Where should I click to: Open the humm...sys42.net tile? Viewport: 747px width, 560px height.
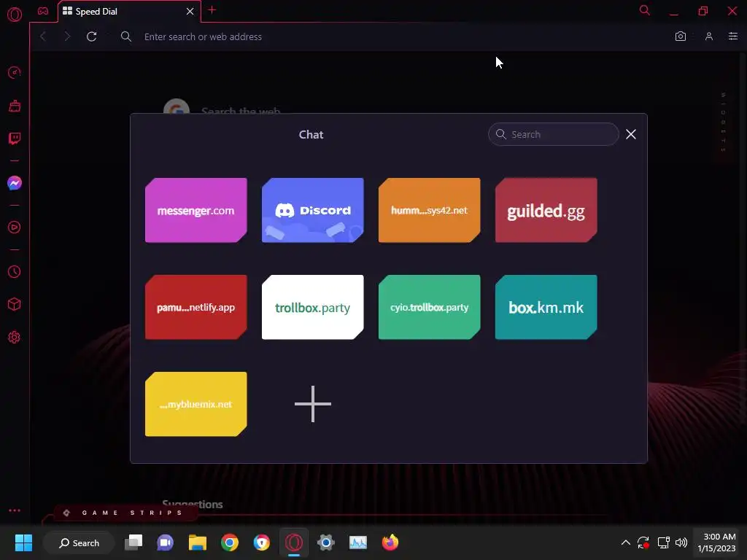429,210
